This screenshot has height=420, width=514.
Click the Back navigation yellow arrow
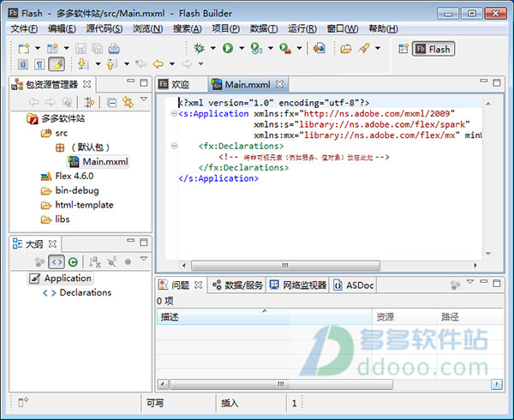pyautogui.click(x=158, y=63)
